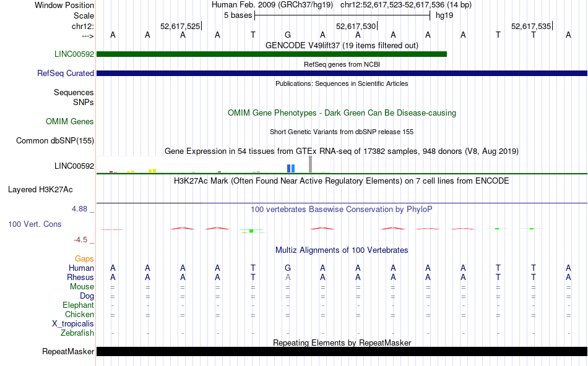Click the chr12: ruler label
588x366 pixels.
(x=83, y=26)
